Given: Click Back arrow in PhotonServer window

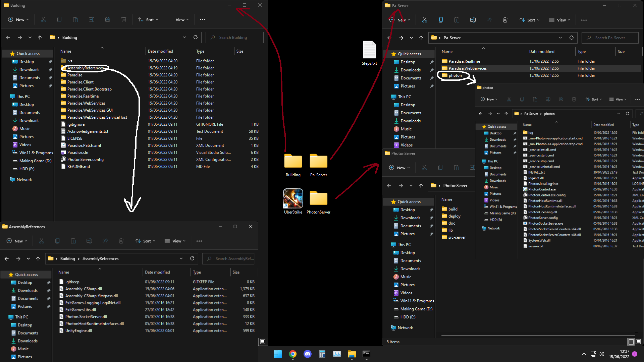Looking at the screenshot, I should click(x=389, y=185).
